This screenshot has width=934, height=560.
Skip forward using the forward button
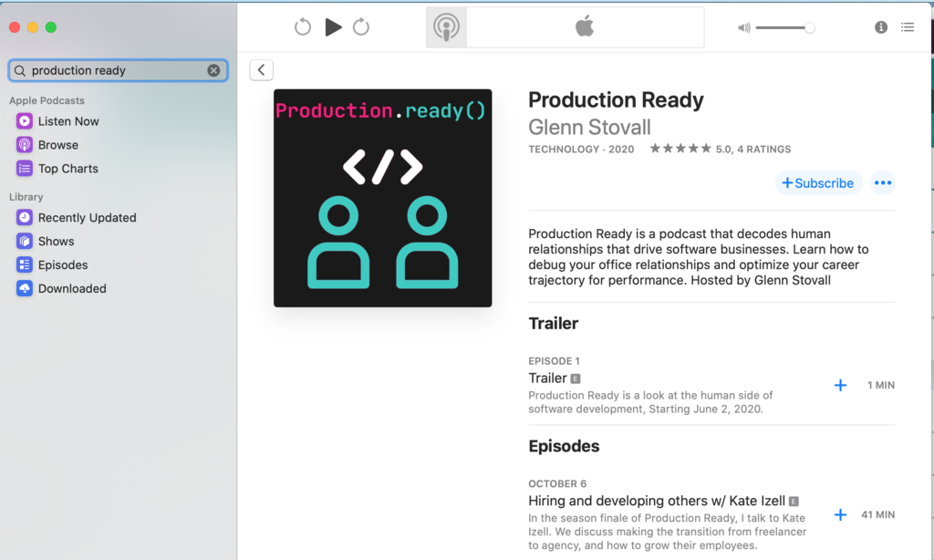tap(361, 26)
